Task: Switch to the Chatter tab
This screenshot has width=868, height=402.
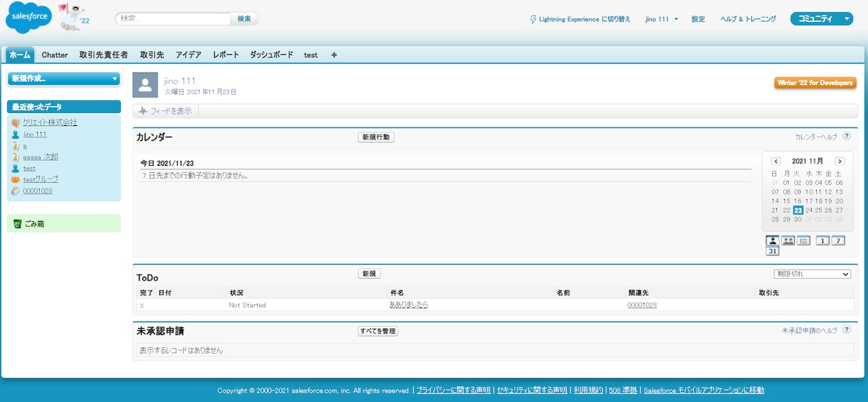Action: click(55, 55)
